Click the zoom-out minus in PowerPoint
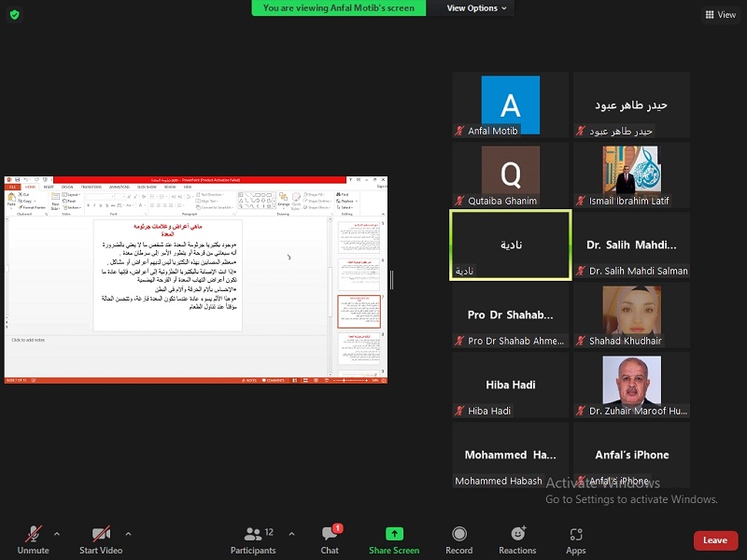 pyautogui.click(x=334, y=381)
